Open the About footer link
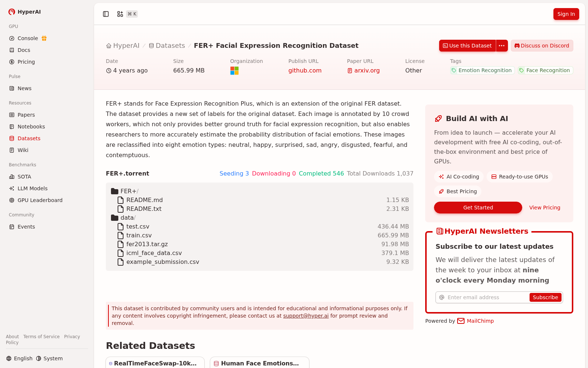 click(x=12, y=337)
